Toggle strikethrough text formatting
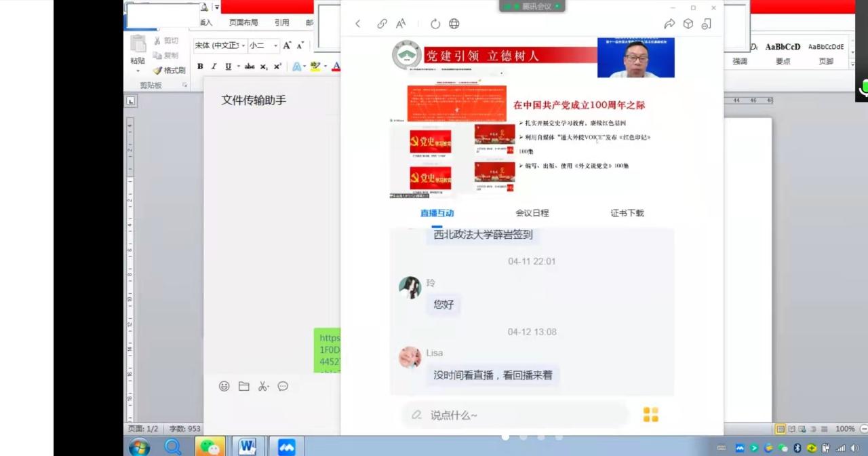Screen dimensions: 868x456 249,66
